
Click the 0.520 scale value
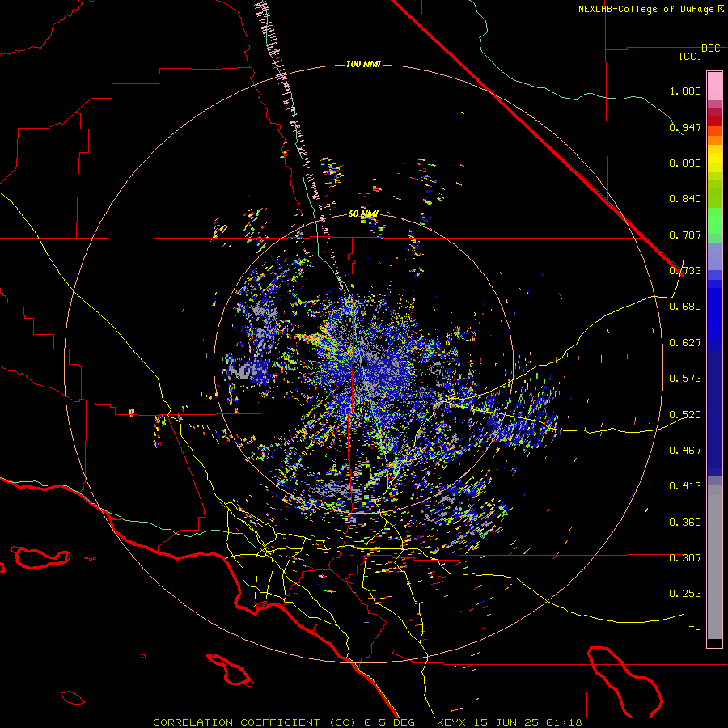pyautogui.click(x=685, y=415)
